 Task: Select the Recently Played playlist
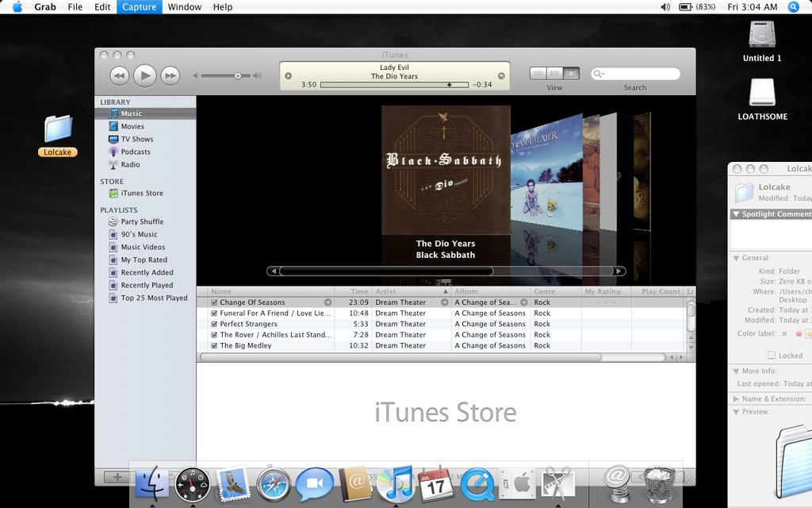pos(145,285)
